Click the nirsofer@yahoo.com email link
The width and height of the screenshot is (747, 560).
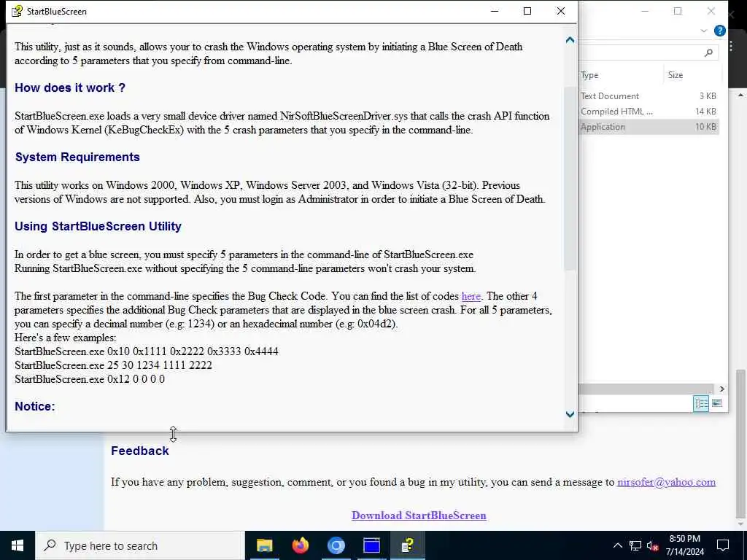pos(666,482)
